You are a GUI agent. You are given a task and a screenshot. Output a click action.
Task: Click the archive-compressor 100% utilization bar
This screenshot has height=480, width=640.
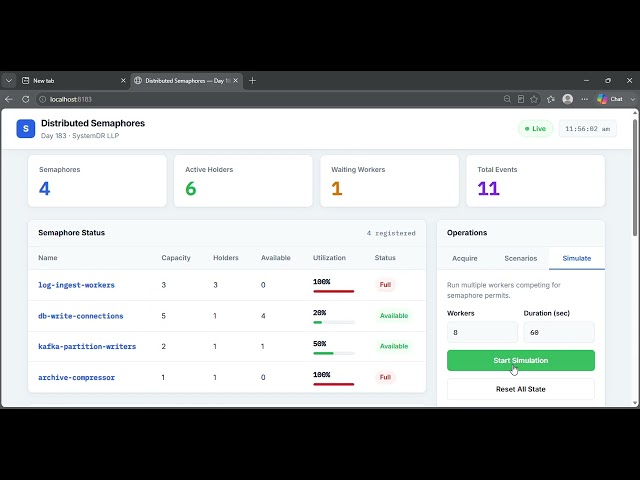point(333,384)
